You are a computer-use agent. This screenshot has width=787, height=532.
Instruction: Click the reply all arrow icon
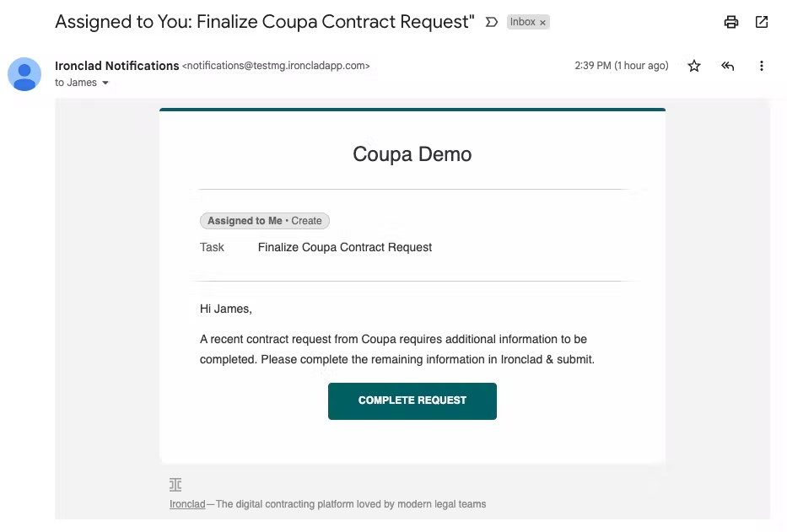[x=728, y=66]
